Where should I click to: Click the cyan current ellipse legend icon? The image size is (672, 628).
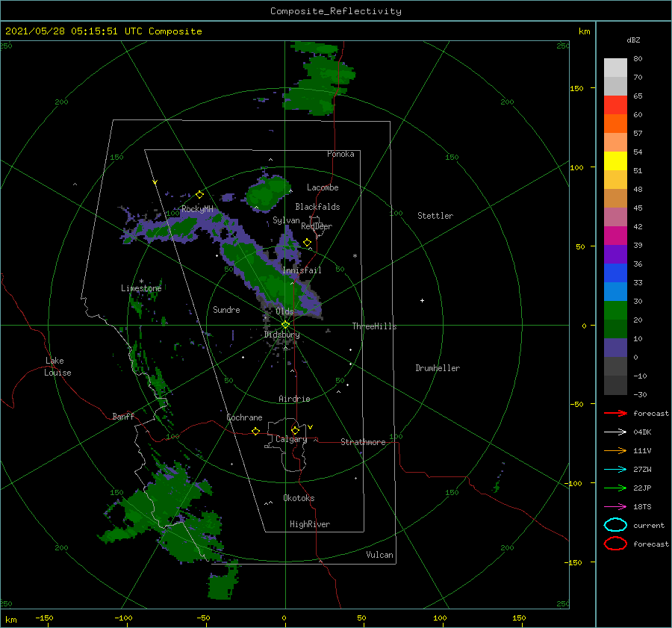coord(615,525)
